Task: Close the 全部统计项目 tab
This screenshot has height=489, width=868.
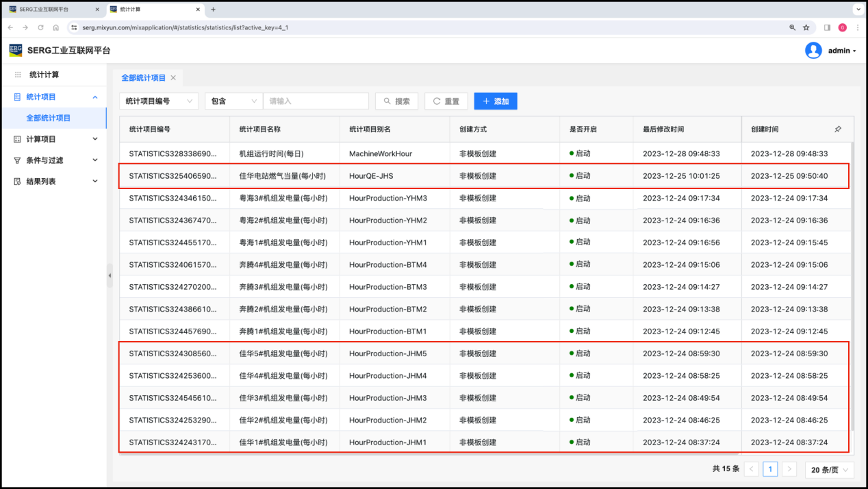Action: (173, 78)
